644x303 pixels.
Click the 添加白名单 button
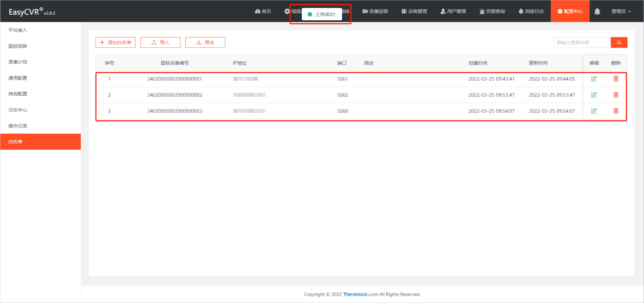[x=115, y=42]
